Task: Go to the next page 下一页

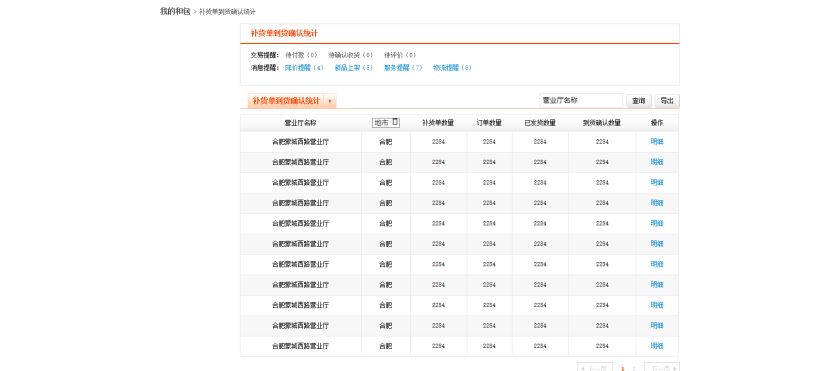Action: tap(662, 368)
